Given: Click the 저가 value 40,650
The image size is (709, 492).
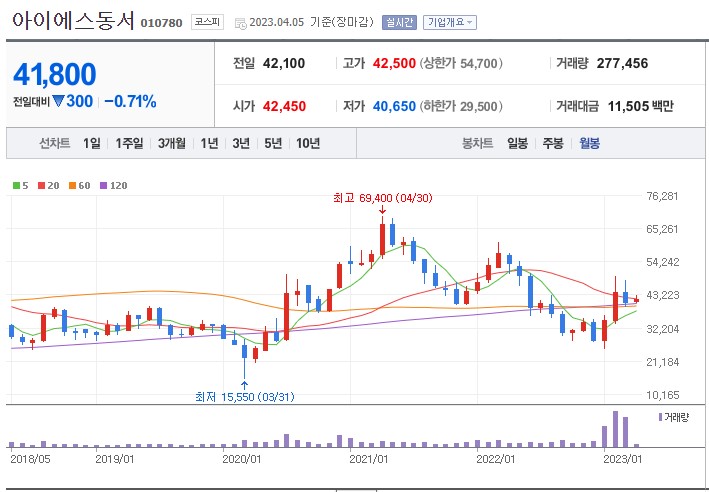Looking at the screenshot, I should click(x=394, y=106).
